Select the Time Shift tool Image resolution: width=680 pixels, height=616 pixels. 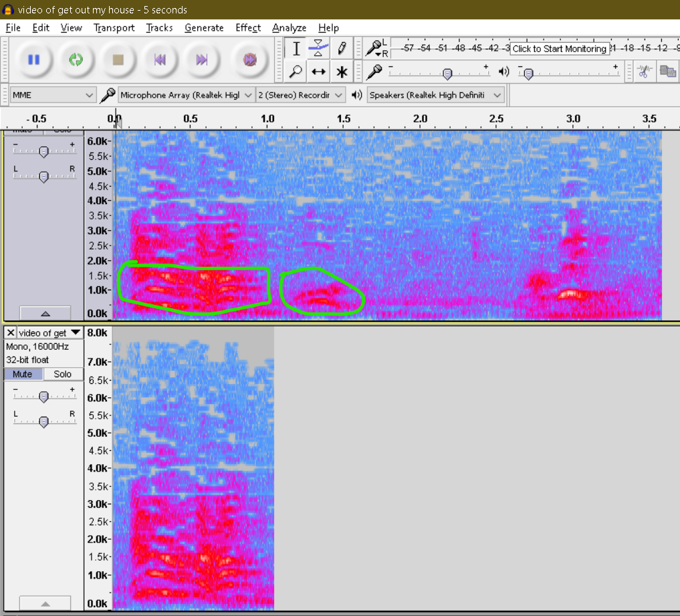tap(319, 72)
